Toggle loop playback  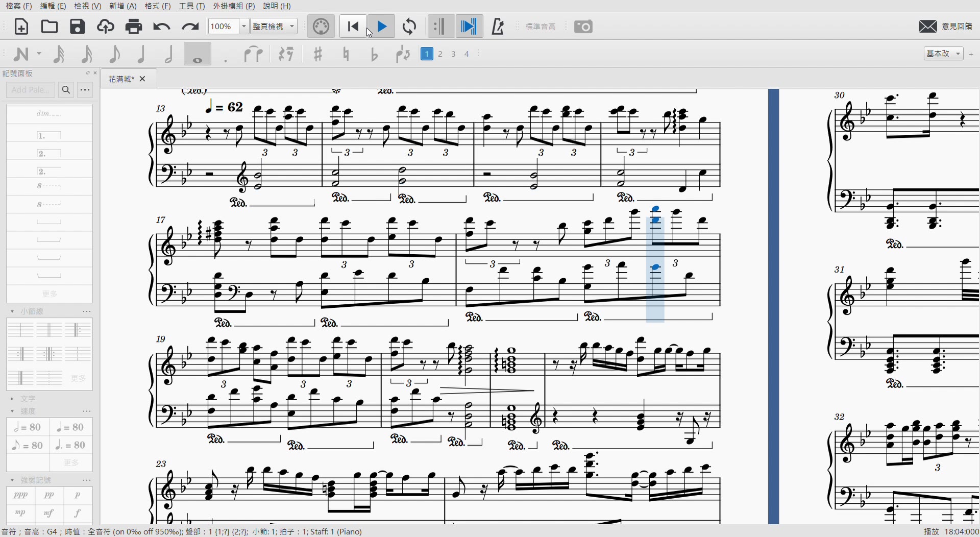tap(409, 27)
